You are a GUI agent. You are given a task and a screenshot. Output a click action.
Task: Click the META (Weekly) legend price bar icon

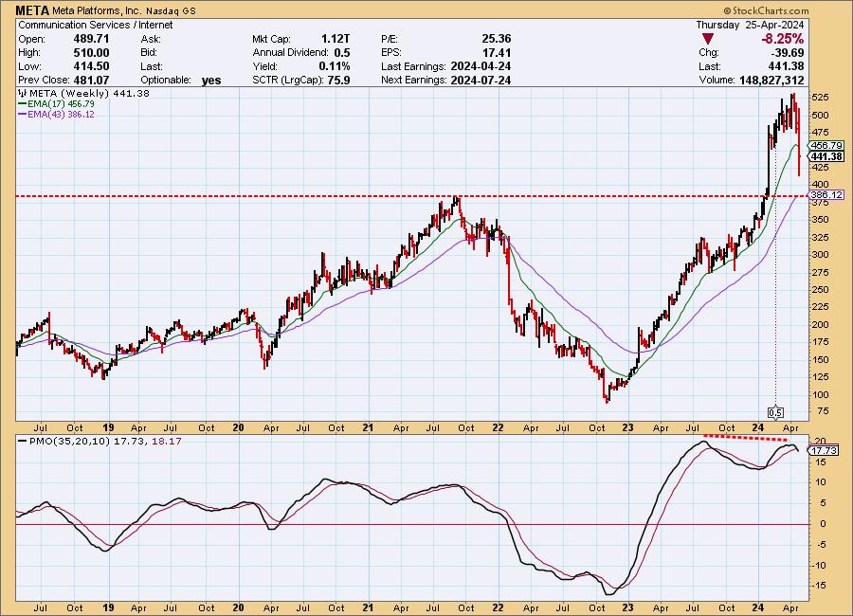click(x=23, y=93)
